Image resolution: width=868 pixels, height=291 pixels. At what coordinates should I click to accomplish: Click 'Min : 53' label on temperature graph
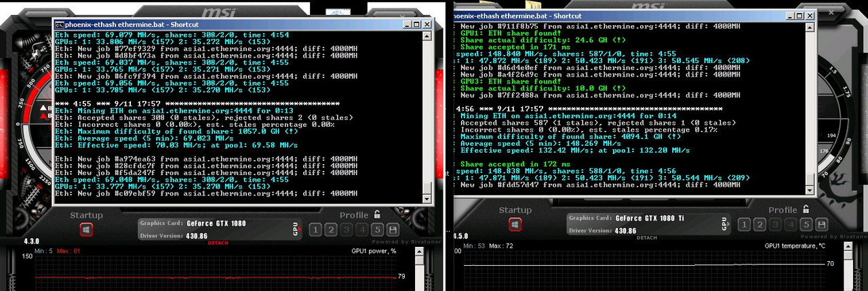point(475,245)
